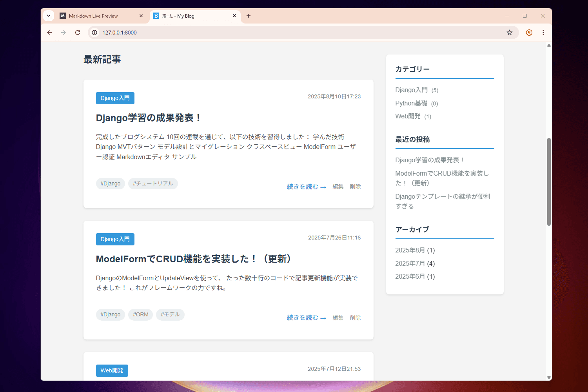This screenshot has width=588, height=392.
Task: Close the Markdown Live Preview tab
Action: point(141,16)
